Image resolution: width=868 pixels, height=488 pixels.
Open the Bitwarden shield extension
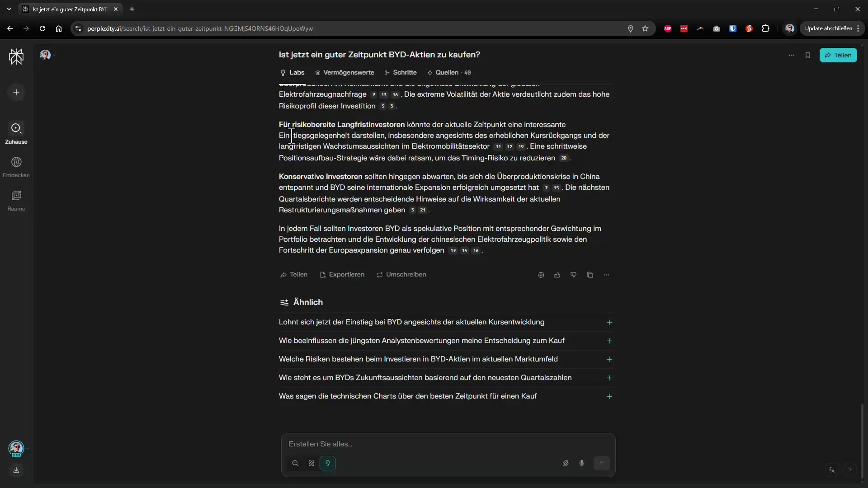coord(733,28)
